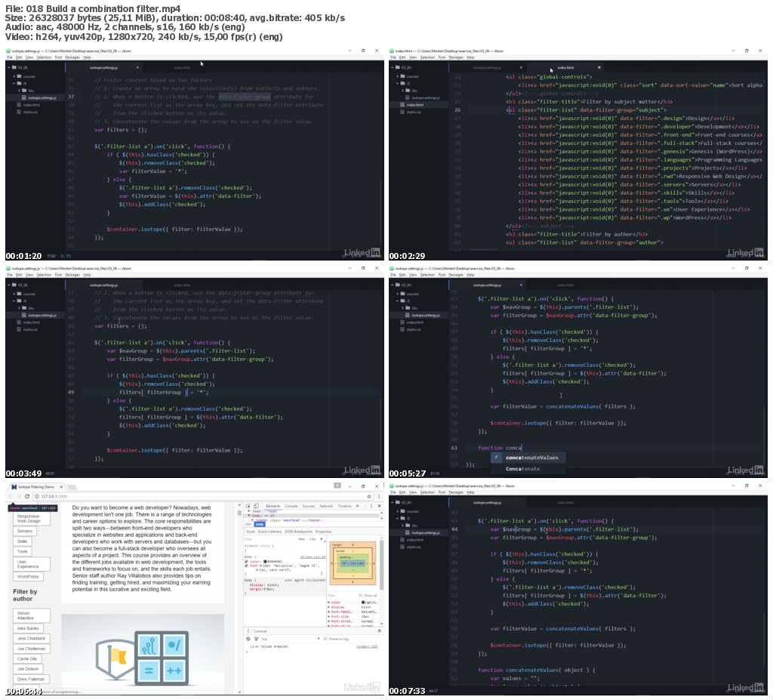Click rgb color swatch in Computed pane
773x700 pixels.
pos(363,603)
